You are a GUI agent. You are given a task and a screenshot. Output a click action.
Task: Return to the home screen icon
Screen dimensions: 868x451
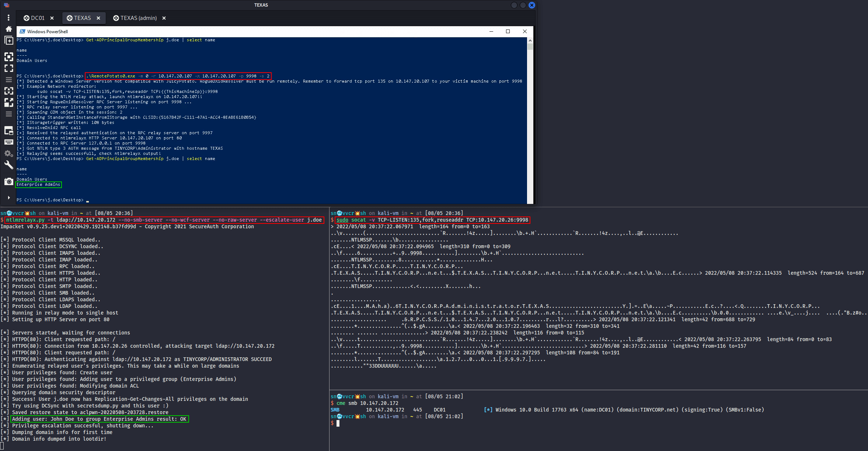click(x=8, y=29)
